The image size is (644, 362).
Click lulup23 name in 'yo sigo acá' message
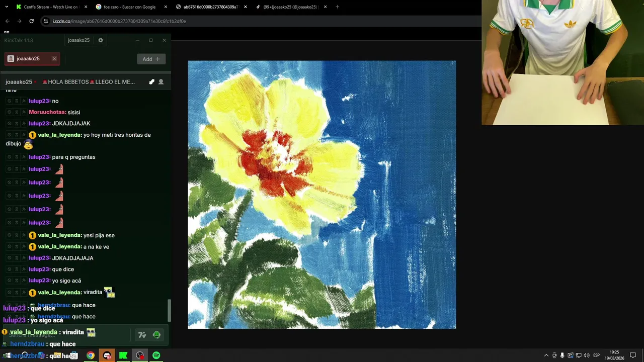pyautogui.click(x=40, y=281)
